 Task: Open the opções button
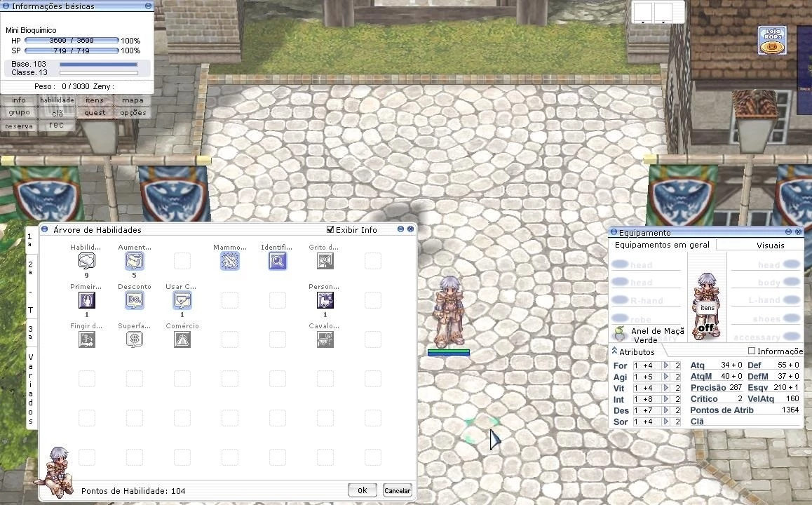[133, 112]
